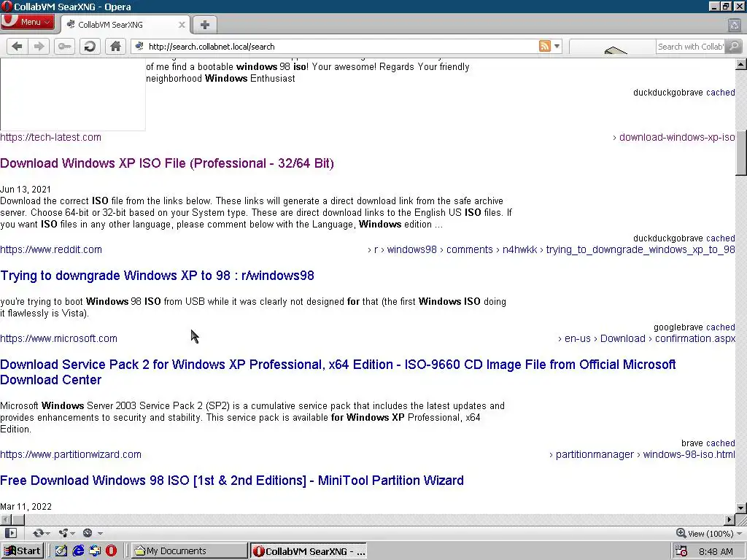747x560 pixels.
Task: Open the Opera Menu button
Action: click(x=28, y=22)
